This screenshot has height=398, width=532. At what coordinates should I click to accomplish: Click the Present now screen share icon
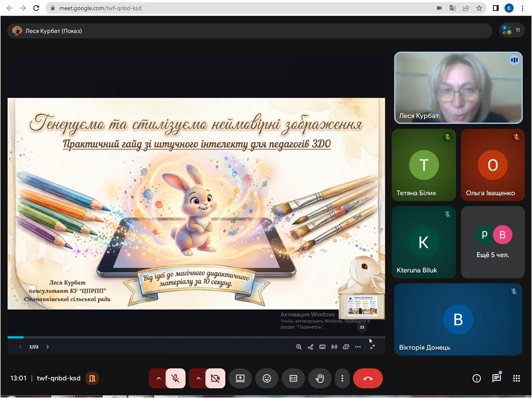click(240, 378)
